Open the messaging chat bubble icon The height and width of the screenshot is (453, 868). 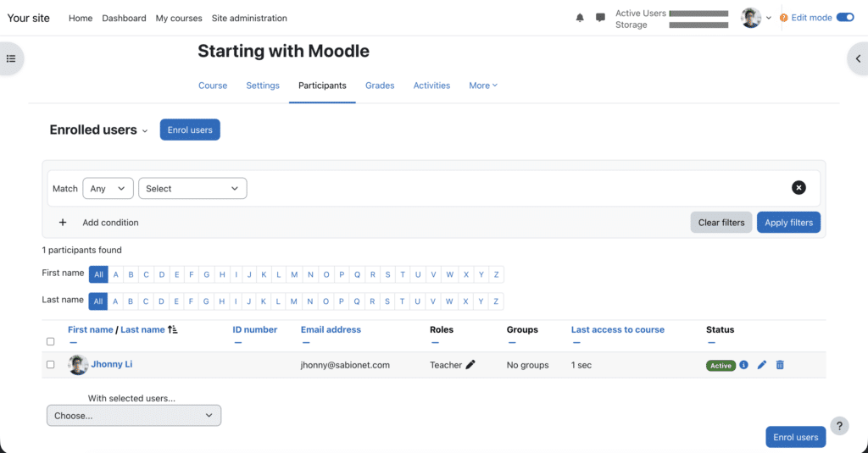click(x=600, y=18)
